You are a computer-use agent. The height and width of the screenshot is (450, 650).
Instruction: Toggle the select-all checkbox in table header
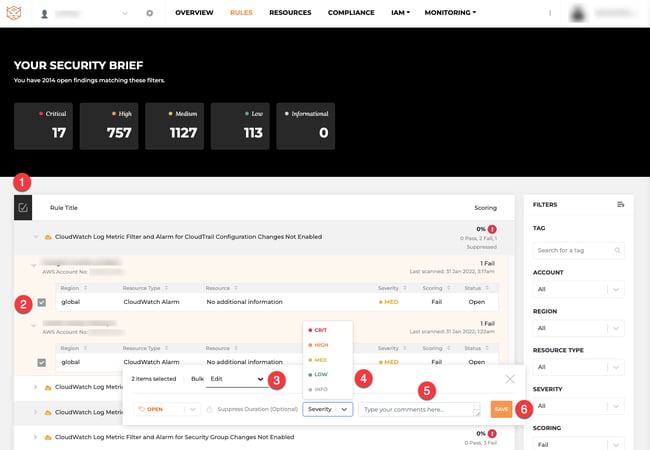[23, 208]
